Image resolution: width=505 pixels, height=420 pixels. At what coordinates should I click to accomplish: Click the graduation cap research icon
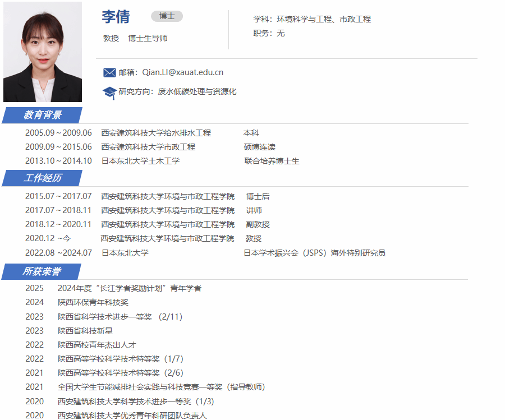pos(109,92)
